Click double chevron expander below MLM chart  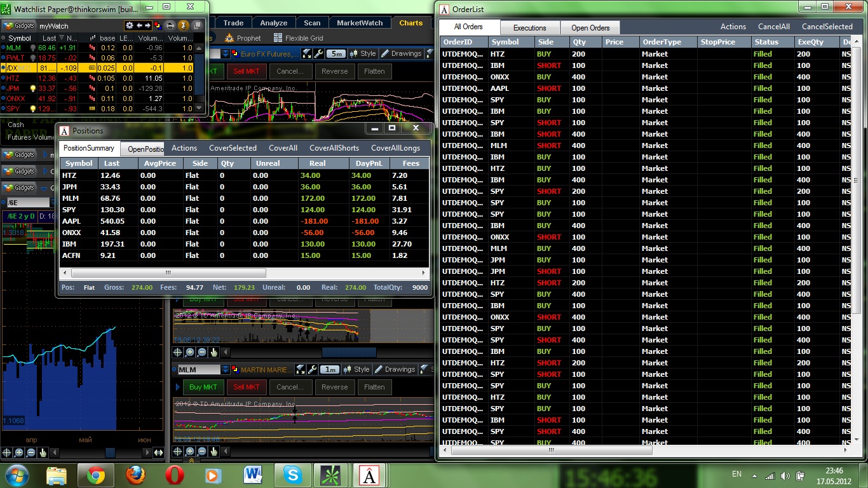[191, 460]
